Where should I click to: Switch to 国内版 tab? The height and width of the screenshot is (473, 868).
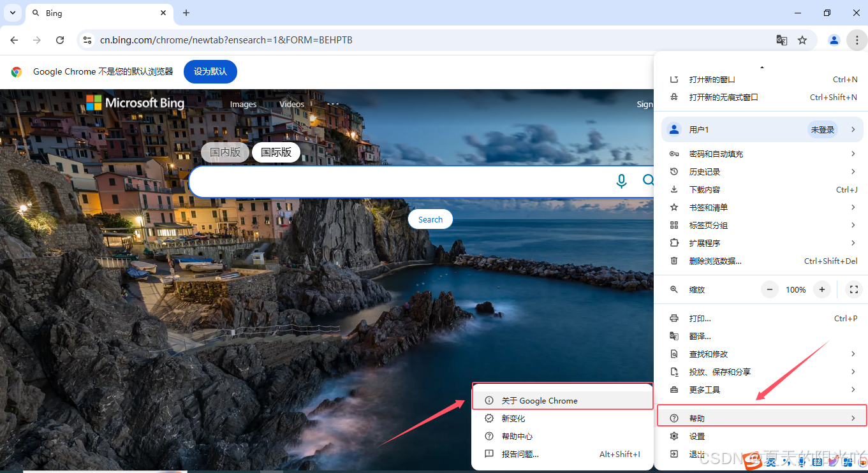click(x=225, y=152)
